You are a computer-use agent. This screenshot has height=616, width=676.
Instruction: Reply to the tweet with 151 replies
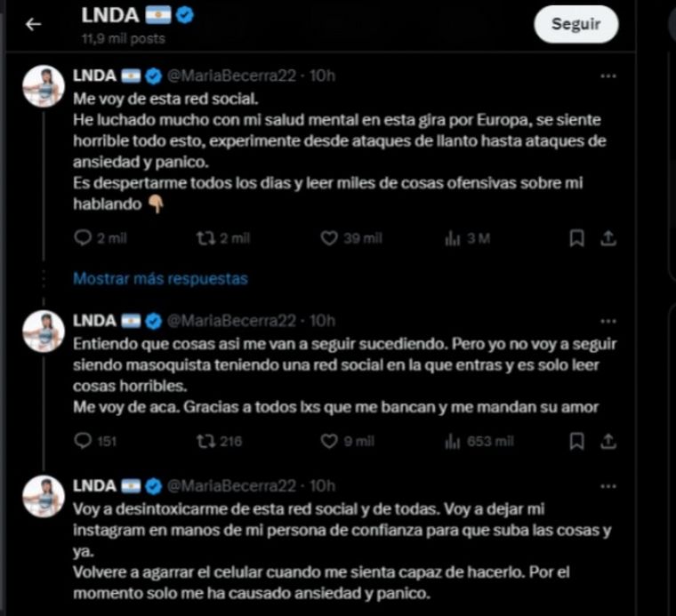pyautogui.click(x=83, y=441)
